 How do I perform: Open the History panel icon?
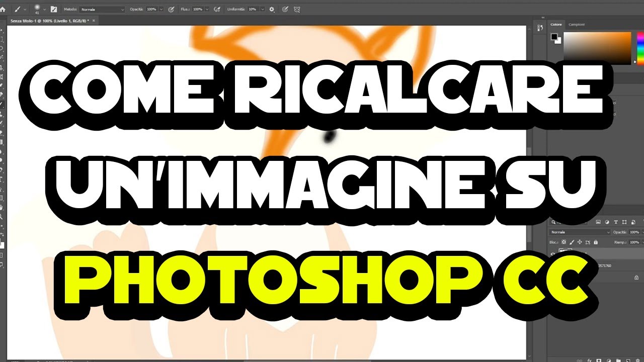[540, 28]
